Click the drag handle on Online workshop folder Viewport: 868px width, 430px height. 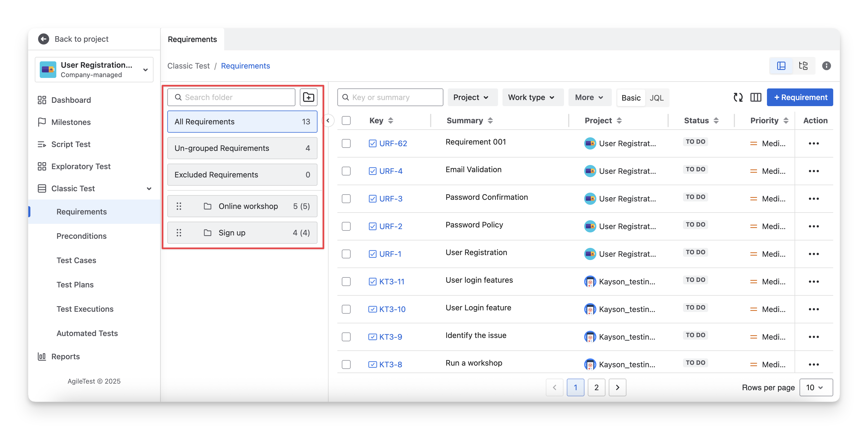tap(179, 206)
